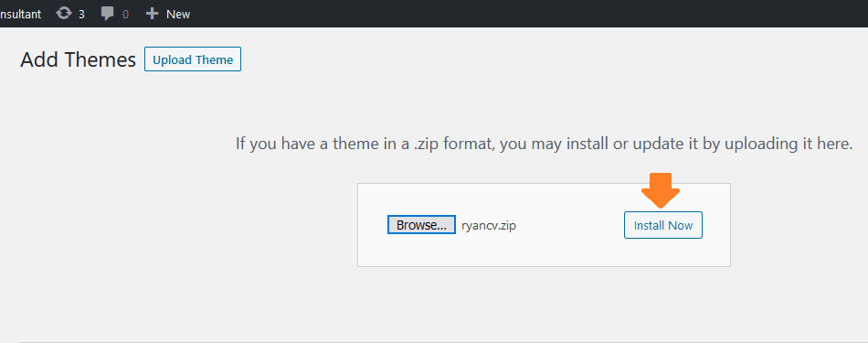
Task: Click the plus icon beside New
Action: [152, 14]
